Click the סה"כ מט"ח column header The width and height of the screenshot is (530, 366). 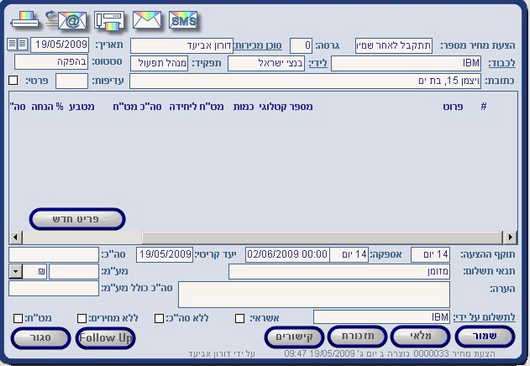(x=137, y=107)
